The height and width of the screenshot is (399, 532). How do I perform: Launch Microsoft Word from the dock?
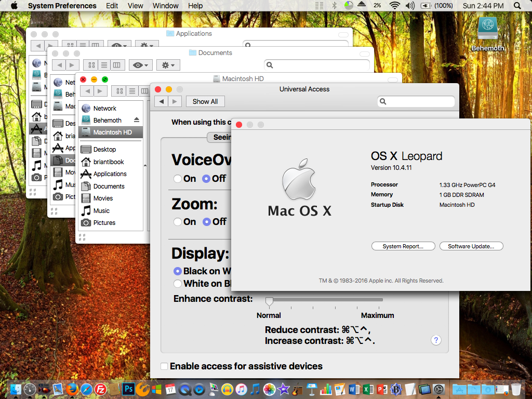(x=354, y=389)
